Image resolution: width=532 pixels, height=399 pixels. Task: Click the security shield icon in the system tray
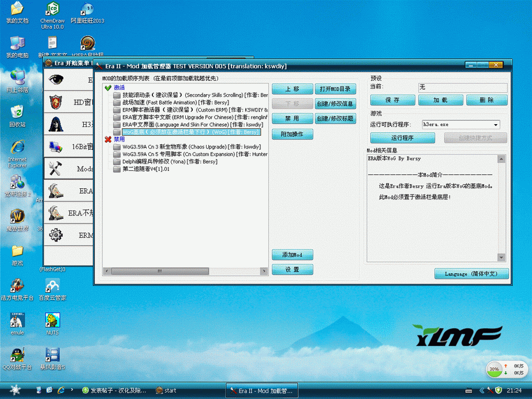[x=499, y=390]
